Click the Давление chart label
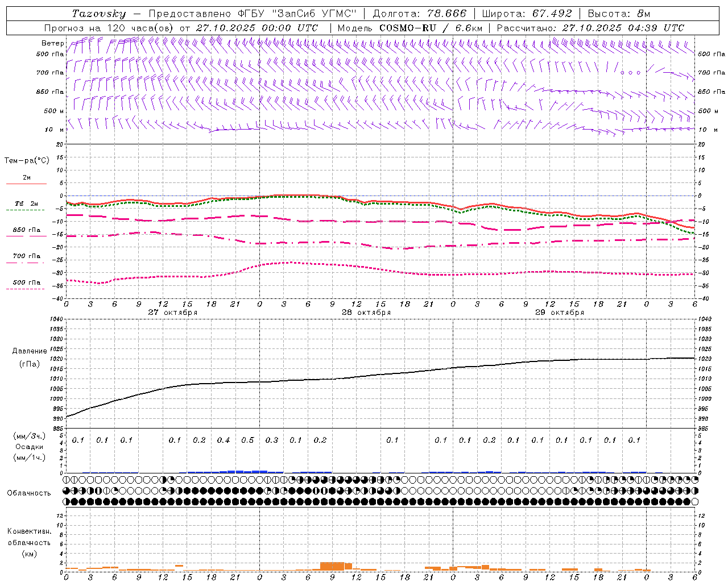728x582 pixels. click(x=30, y=351)
